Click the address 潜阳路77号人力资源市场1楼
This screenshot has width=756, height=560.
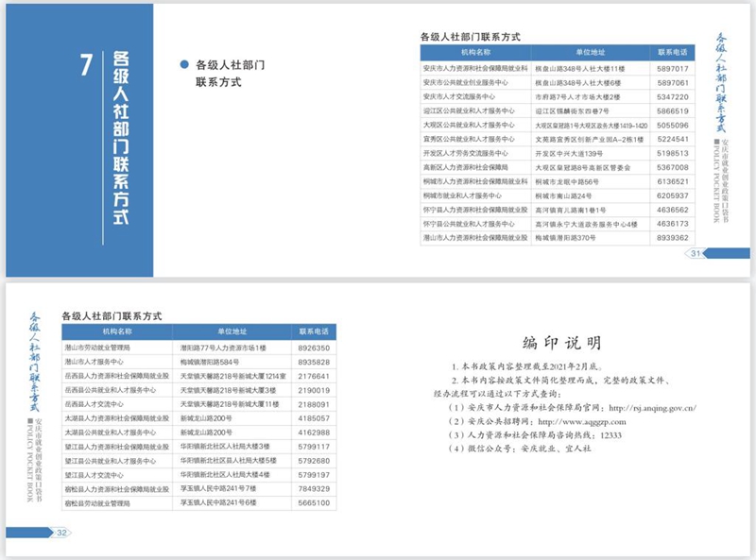(x=223, y=348)
